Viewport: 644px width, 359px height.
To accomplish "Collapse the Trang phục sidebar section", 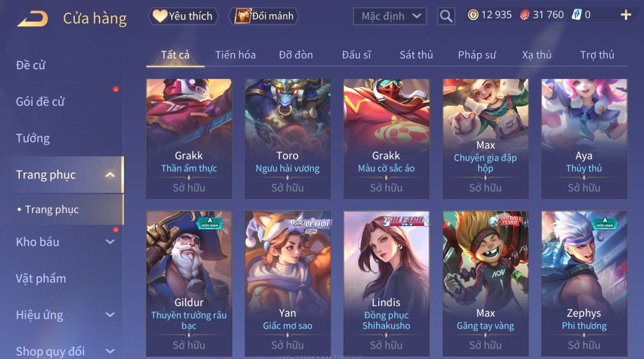I will pos(110,175).
